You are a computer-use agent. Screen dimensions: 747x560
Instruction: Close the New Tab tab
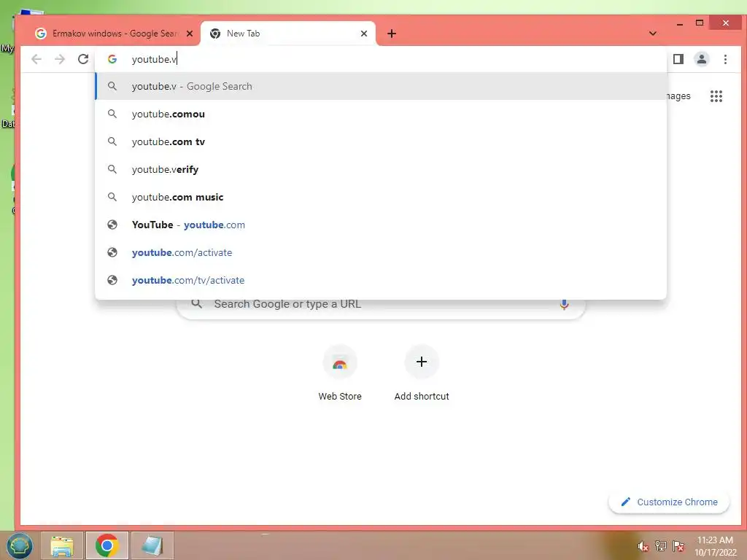click(x=364, y=34)
